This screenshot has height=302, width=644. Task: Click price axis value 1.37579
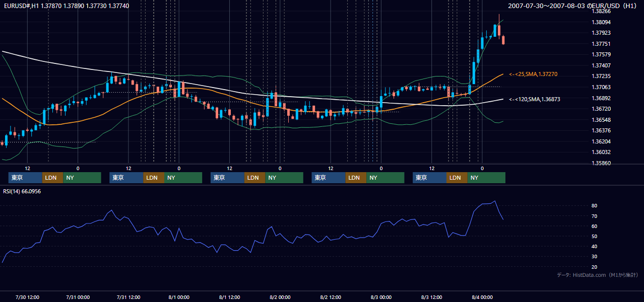coord(601,55)
